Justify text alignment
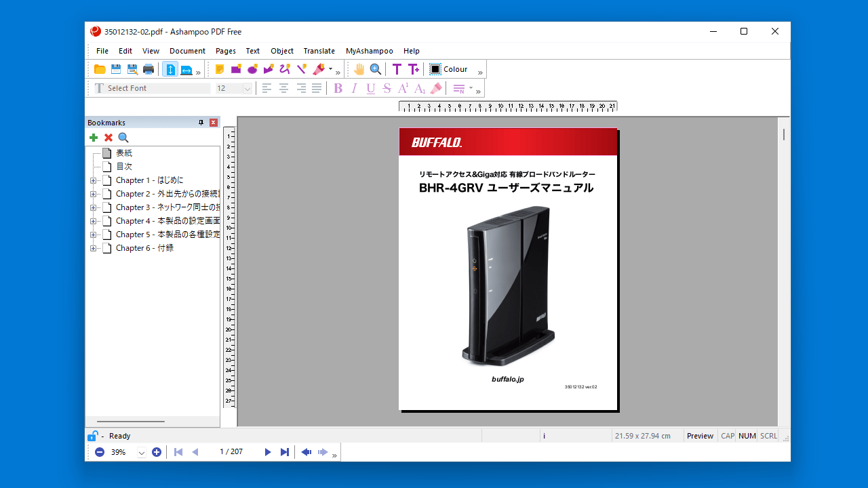The width and height of the screenshot is (868, 488). (317, 88)
